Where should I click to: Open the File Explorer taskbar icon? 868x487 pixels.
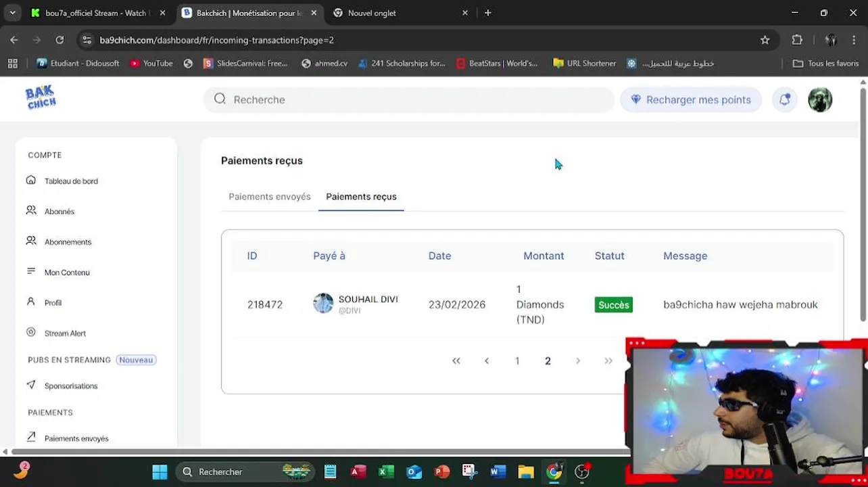pyautogui.click(x=526, y=471)
